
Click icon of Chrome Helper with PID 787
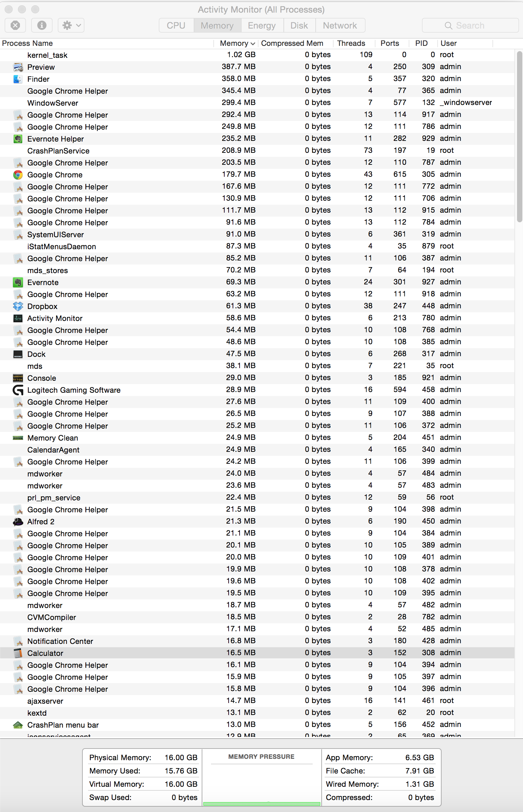pyautogui.click(x=18, y=163)
